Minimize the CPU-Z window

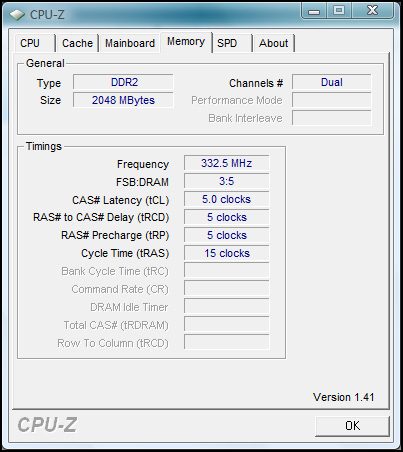pyautogui.click(x=314, y=11)
